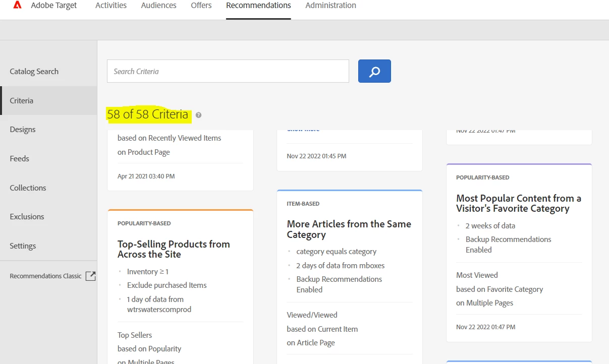
Task: Click the Viewed/Viewed text
Action: tap(312, 315)
